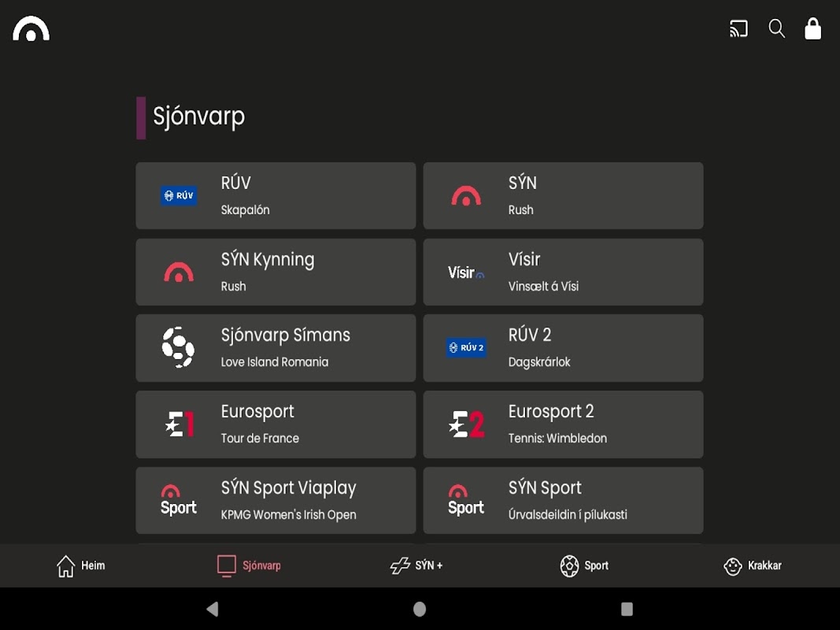Screen dimensions: 840x630
Task: Switch to the Sport tab
Action: 584,565
